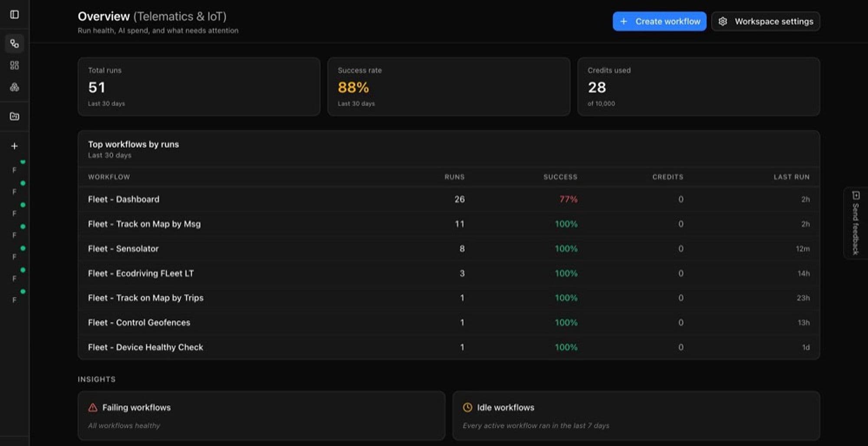868x446 pixels.
Task: Click the Failing workflows insight card
Action: pos(261,416)
